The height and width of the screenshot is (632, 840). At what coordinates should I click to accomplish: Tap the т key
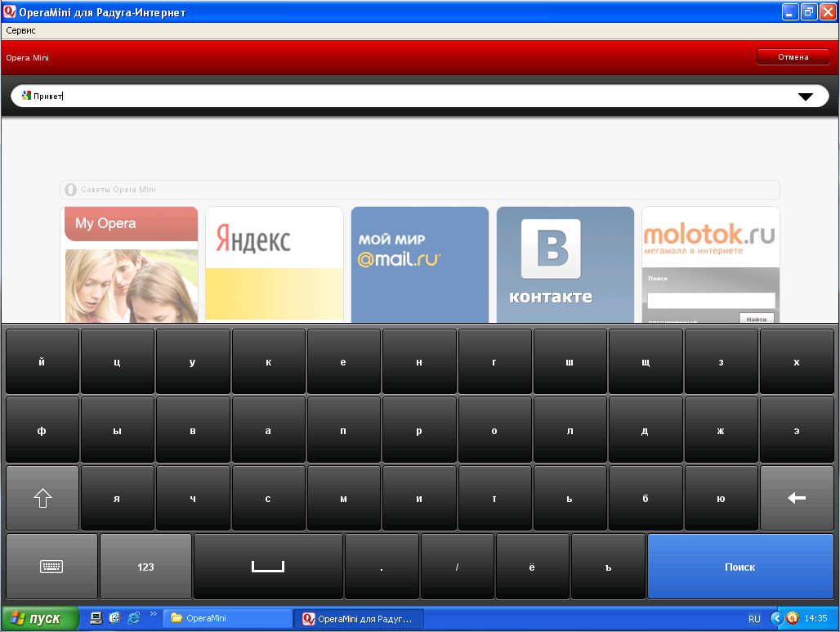[494, 498]
